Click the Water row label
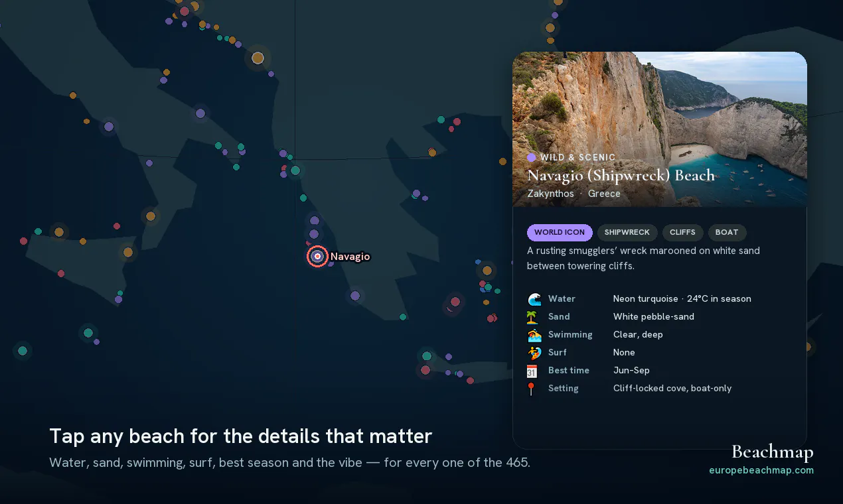Screen dimensions: 843x504 point(562,299)
